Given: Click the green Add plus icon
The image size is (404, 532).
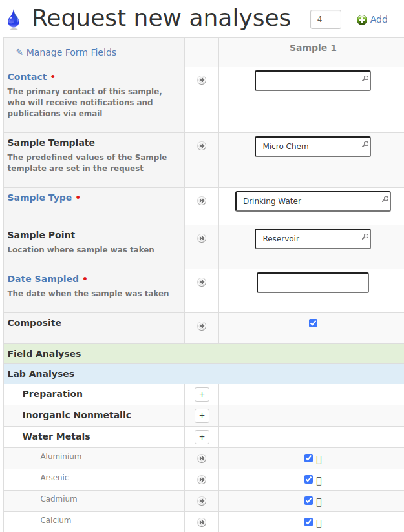Looking at the screenshot, I should click(362, 20).
